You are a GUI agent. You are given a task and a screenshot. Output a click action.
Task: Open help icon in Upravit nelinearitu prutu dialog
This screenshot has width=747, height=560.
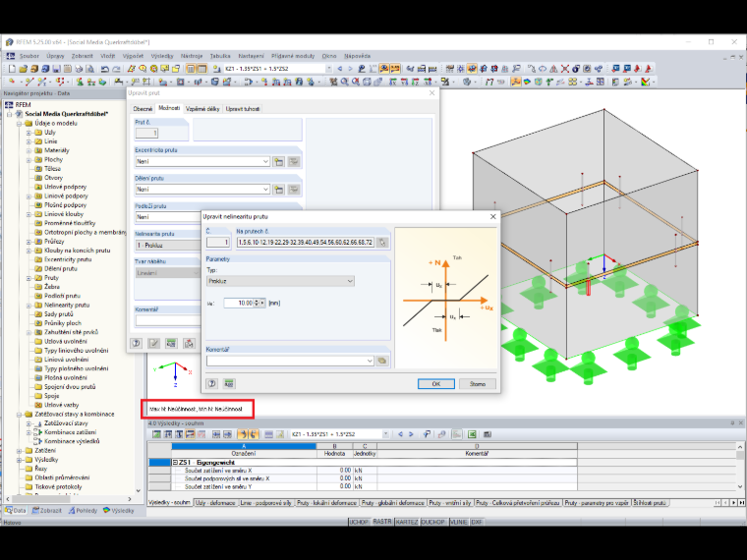coord(212,383)
